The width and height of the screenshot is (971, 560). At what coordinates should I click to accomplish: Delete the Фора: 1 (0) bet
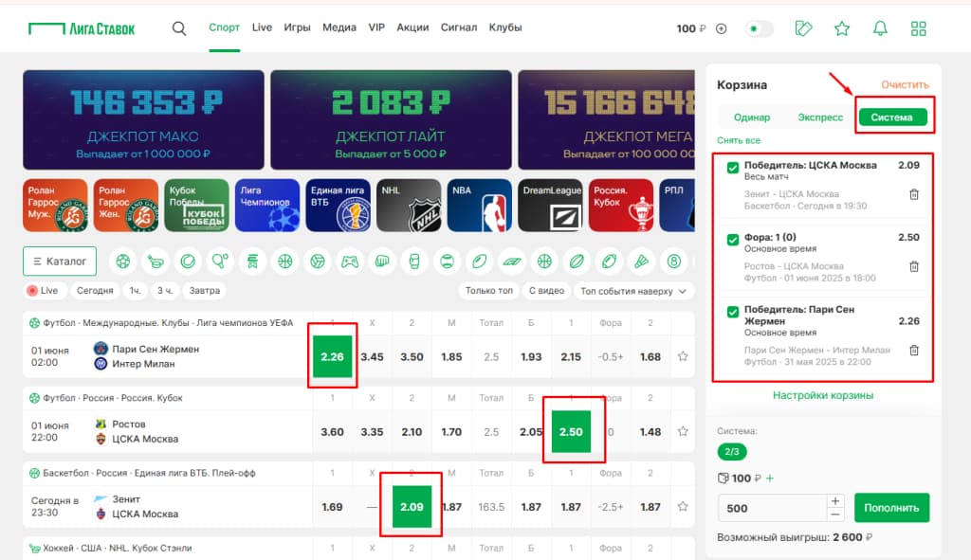tap(914, 266)
